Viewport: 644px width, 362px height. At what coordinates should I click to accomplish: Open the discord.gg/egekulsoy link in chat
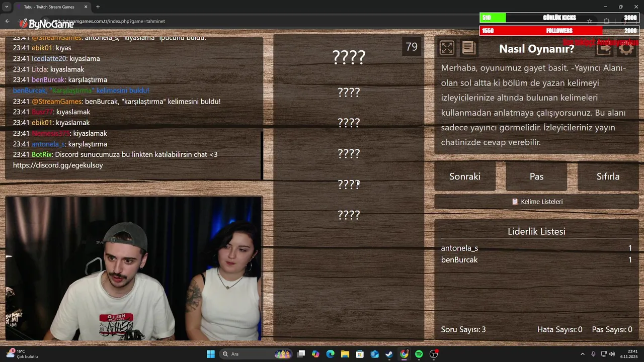point(58,165)
